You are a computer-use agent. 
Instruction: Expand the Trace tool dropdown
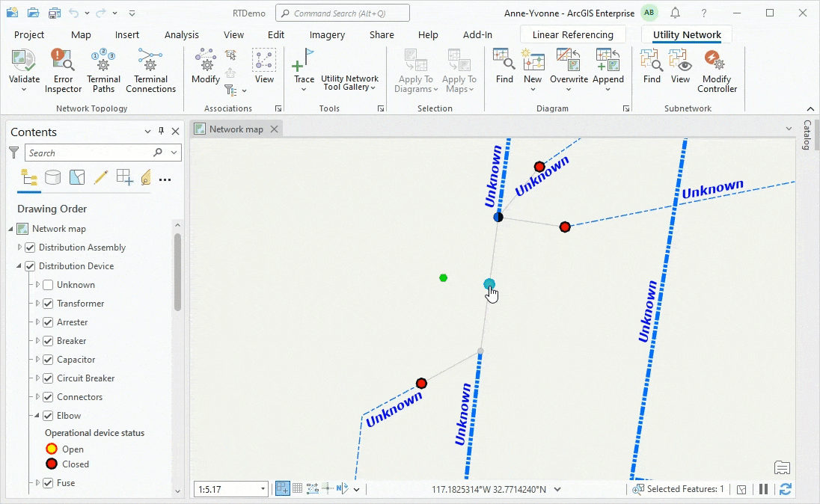click(304, 90)
